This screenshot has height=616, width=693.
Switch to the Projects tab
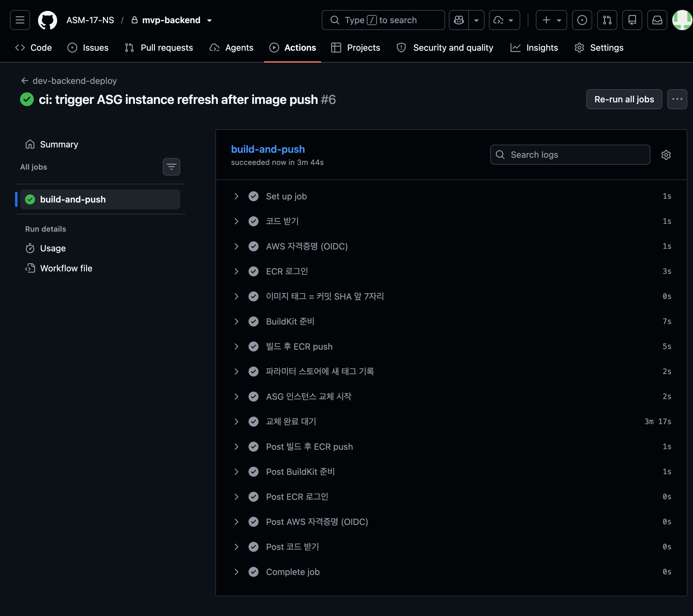pyautogui.click(x=356, y=48)
